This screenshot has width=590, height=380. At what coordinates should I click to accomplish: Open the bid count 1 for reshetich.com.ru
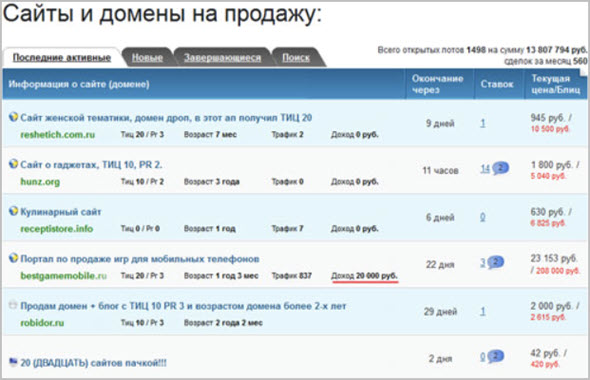click(x=483, y=123)
